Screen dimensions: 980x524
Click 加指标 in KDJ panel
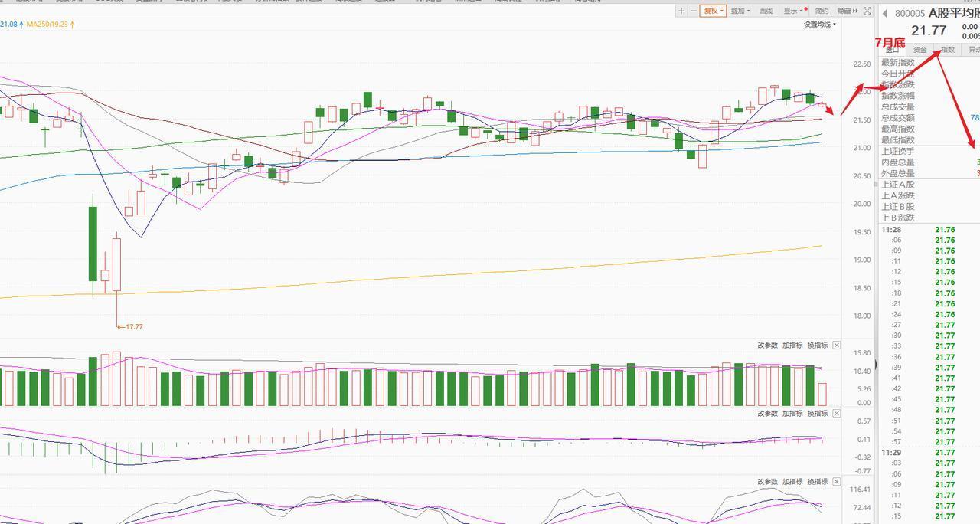click(x=792, y=482)
